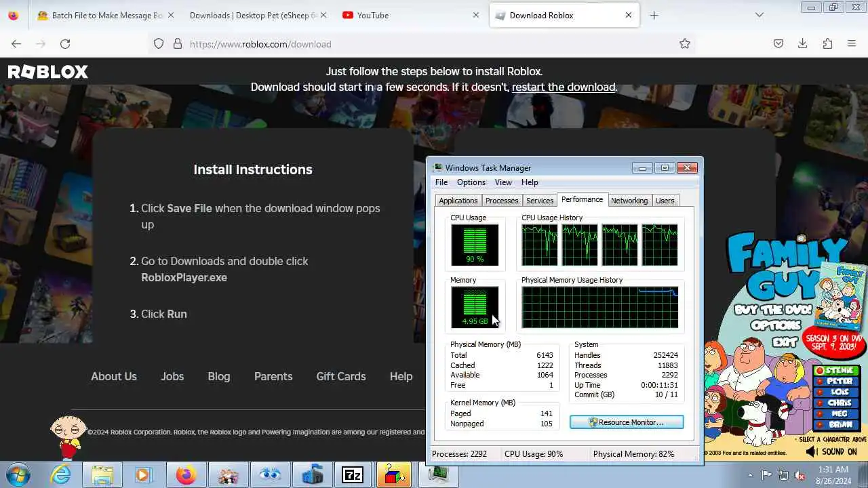Show hidden system tray icons

[x=750, y=475]
